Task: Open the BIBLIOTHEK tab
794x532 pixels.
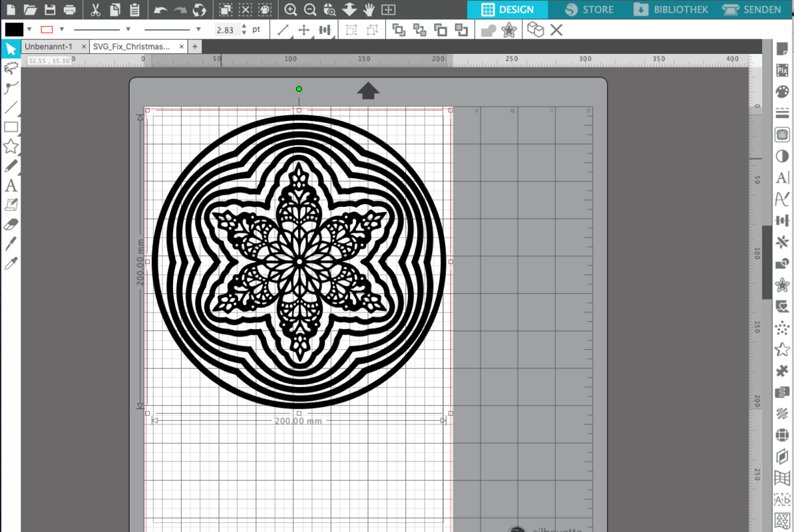Action: (670, 9)
